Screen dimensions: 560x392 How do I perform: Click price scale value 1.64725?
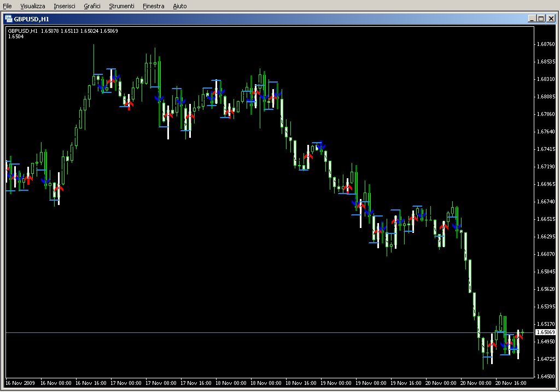point(546,359)
